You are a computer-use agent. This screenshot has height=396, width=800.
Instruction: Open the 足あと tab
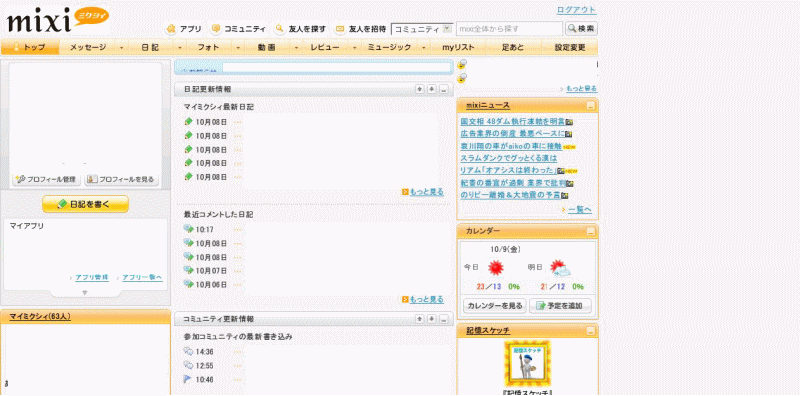pos(513,47)
